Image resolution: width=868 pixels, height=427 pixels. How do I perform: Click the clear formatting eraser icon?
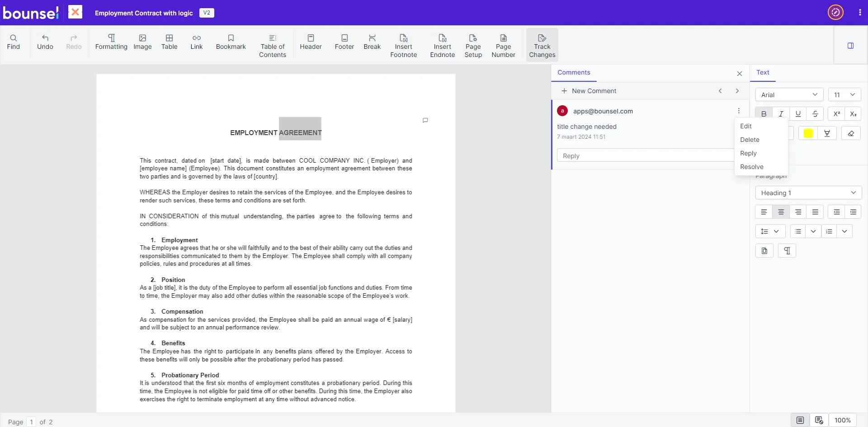(851, 133)
